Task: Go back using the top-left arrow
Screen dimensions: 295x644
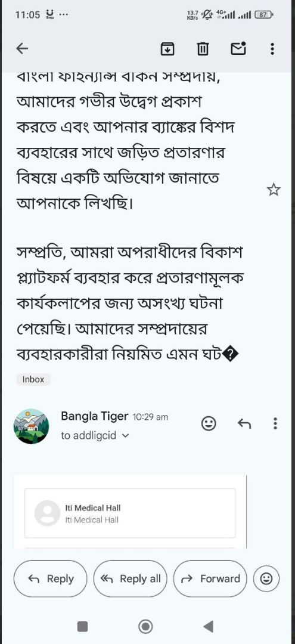Action: tap(22, 49)
